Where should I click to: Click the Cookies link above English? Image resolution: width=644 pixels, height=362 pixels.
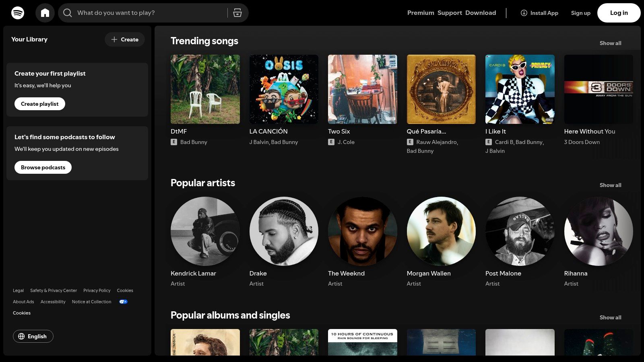click(x=22, y=313)
